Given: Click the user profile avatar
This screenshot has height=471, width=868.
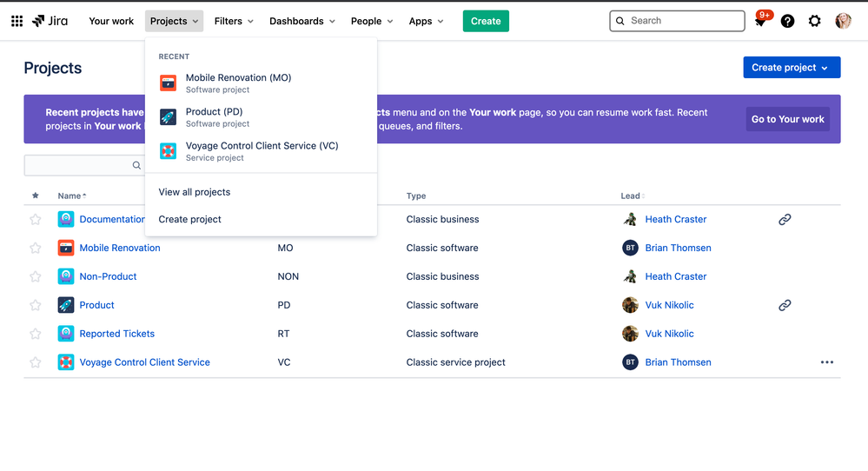Looking at the screenshot, I should (843, 21).
